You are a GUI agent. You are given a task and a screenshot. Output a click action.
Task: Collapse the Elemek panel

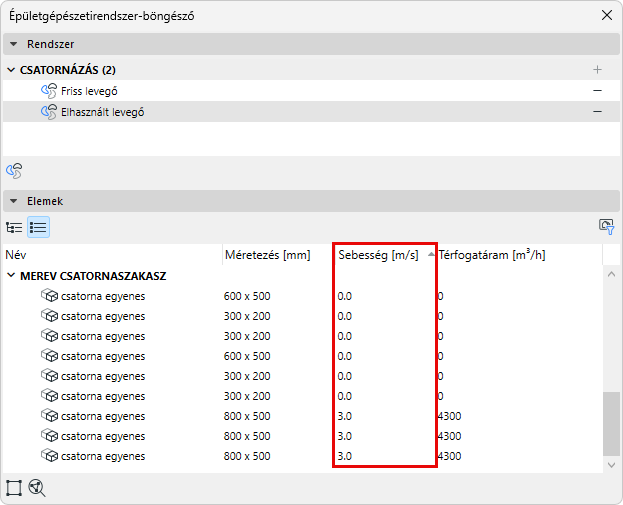click(x=14, y=201)
